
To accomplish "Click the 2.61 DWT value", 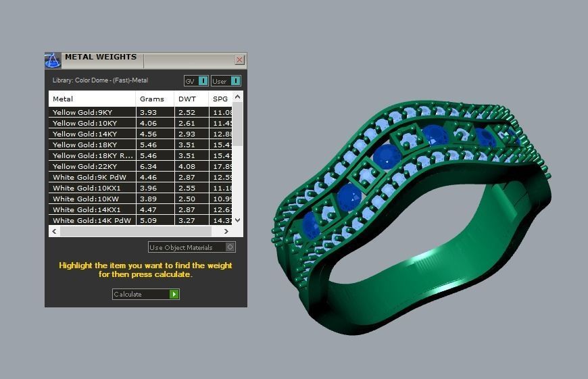I will click(187, 124).
